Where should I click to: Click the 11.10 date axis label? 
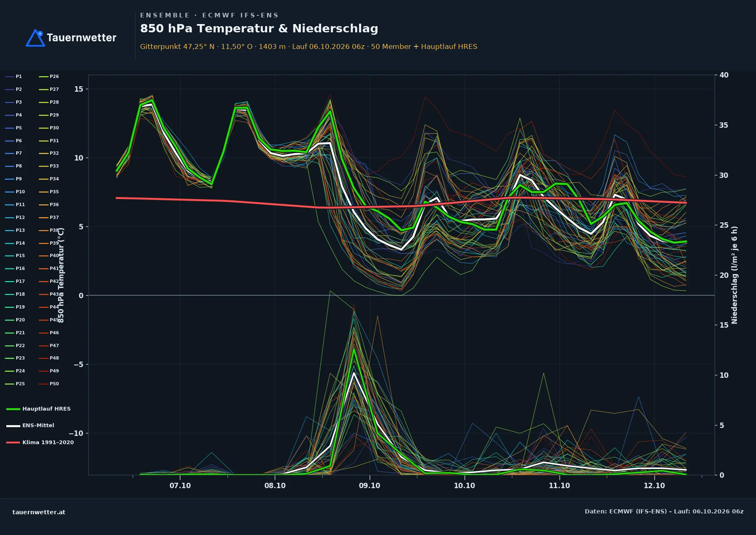(x=560, y=486)
